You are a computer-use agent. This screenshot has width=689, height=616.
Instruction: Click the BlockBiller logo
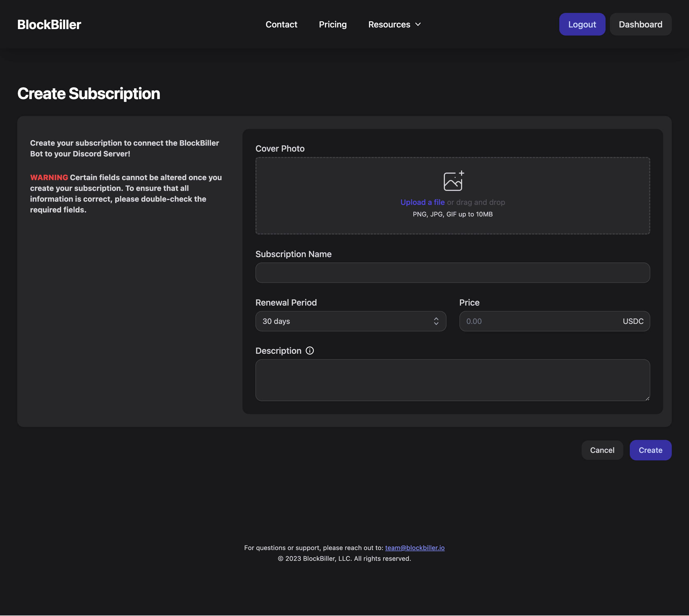click(49, 24)
